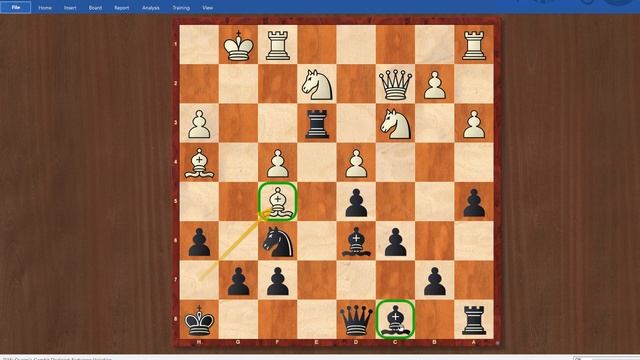Switch to the Home ribbon tab
Image resolution: width=640 pixels, height=360 pixels.
pyautogui.click(x=45, y=8)
